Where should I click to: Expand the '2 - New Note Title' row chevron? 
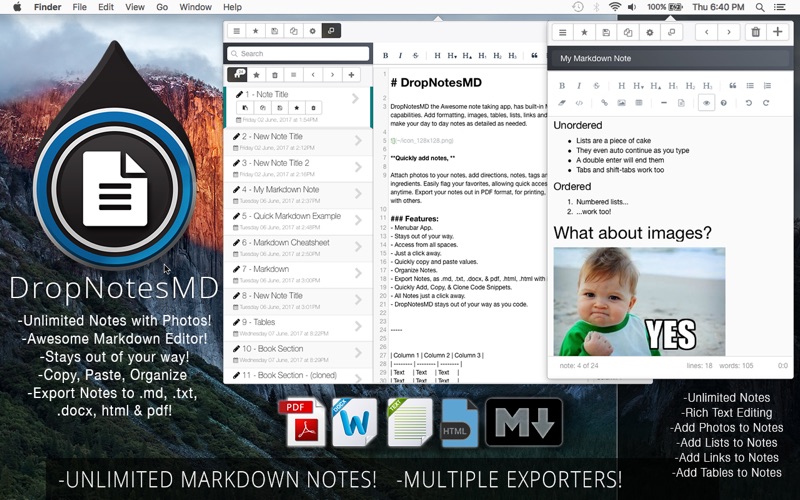358,140
